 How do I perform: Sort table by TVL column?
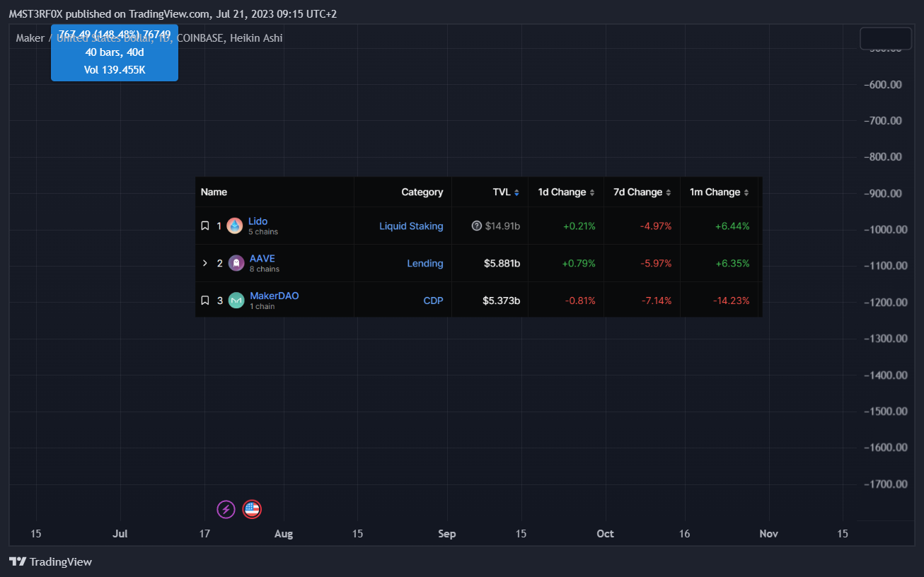point(506,192)
